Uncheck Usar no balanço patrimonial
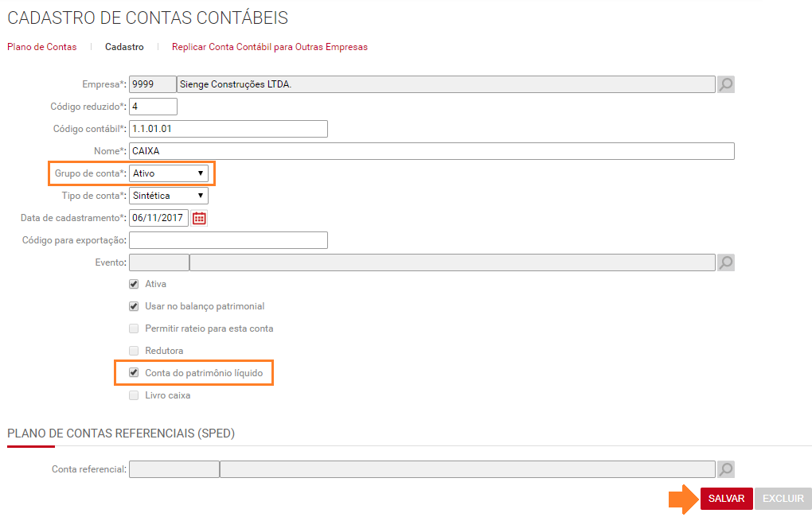The height and width of the screenshot is (517, 812). (x=134, y=306)
